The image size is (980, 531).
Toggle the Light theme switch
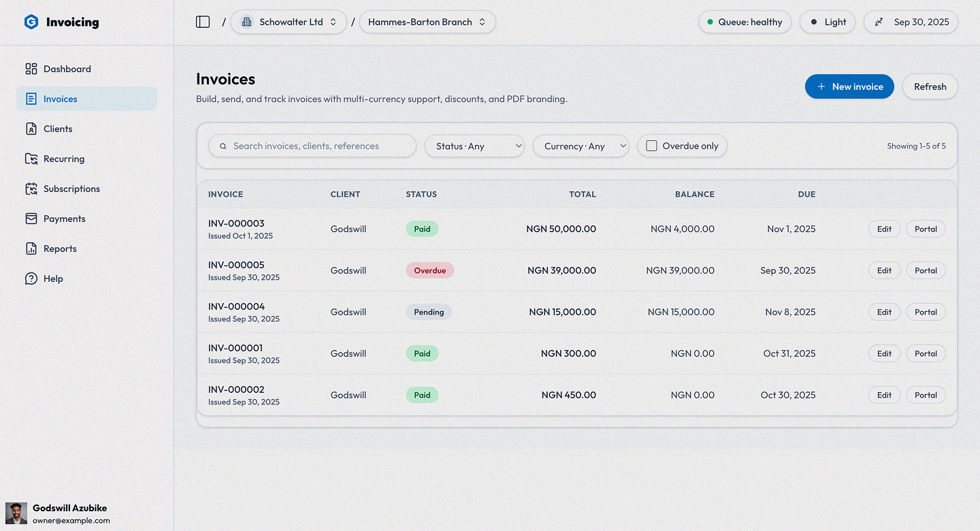tap(828, 22)
